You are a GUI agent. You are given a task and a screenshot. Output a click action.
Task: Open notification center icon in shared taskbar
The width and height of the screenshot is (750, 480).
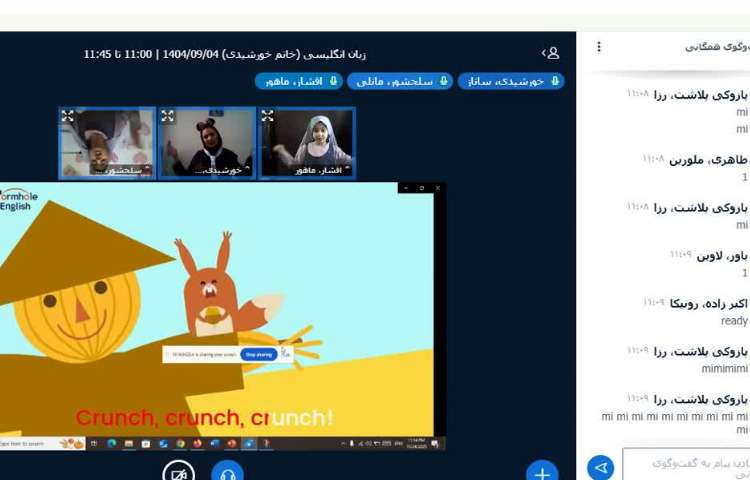pyautogui.click(x=435, y=444)
